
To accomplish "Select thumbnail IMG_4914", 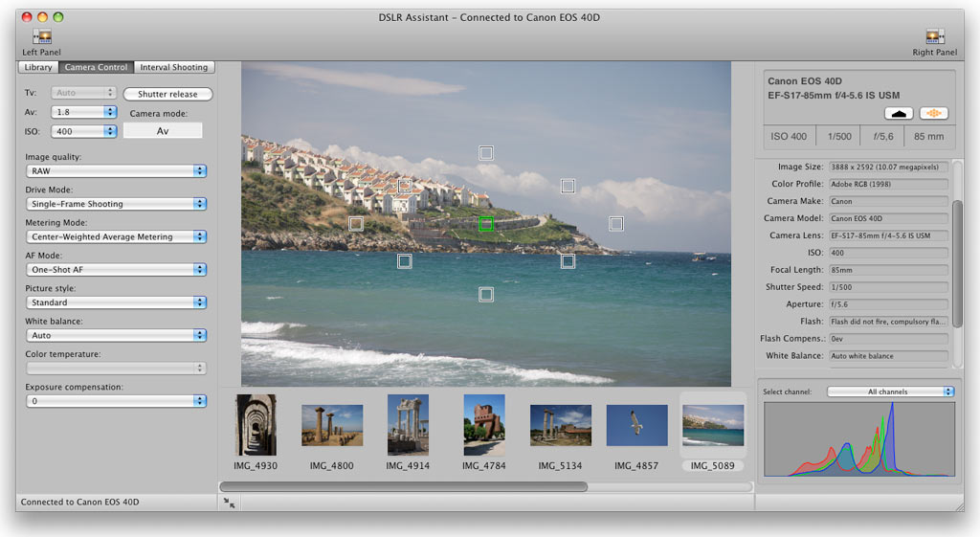I will pos(408,425).
